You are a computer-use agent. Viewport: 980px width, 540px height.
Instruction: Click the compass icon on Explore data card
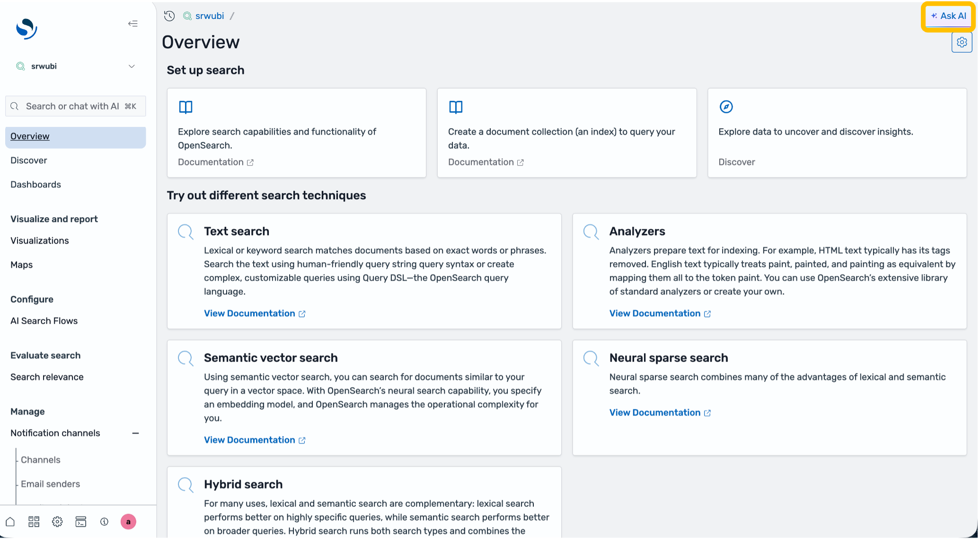click(x=726, y=107)
